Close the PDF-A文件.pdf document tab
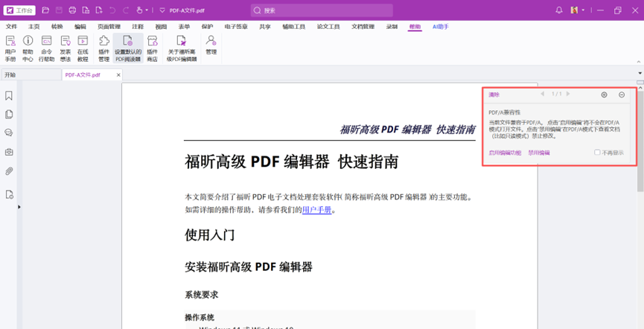The width and height of the screenshot is (644, 329). [x=118, y=75]
